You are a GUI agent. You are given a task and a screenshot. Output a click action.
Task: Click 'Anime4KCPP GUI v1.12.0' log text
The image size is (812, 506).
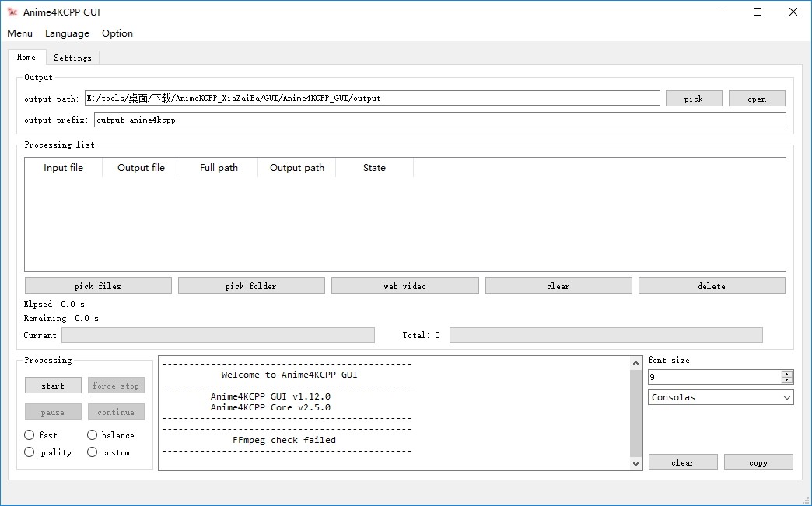(x=271, y=396)
